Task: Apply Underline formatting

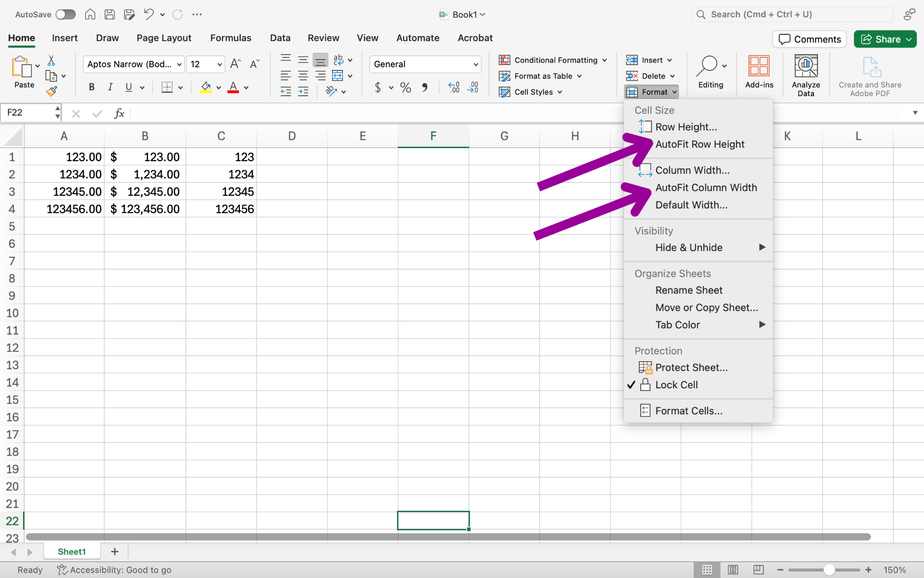Action: pos(129,87)
